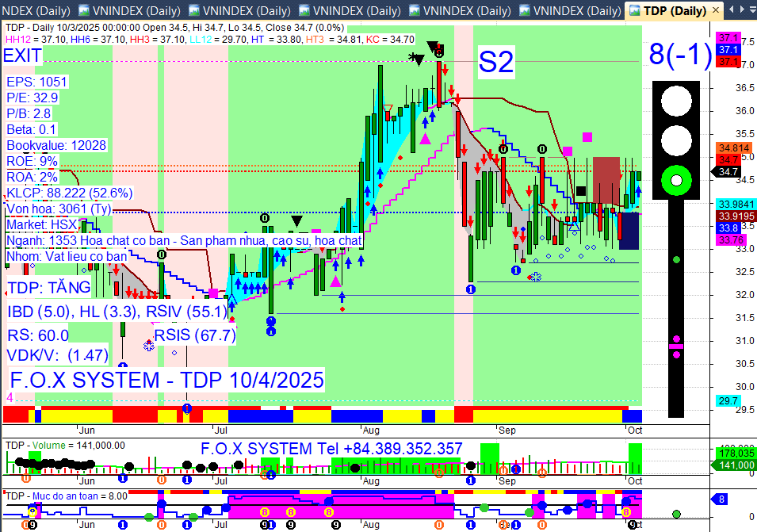This screenshot has width=757, height=532.
Task: Click the 0 circle above July candle
Action: 265,218
